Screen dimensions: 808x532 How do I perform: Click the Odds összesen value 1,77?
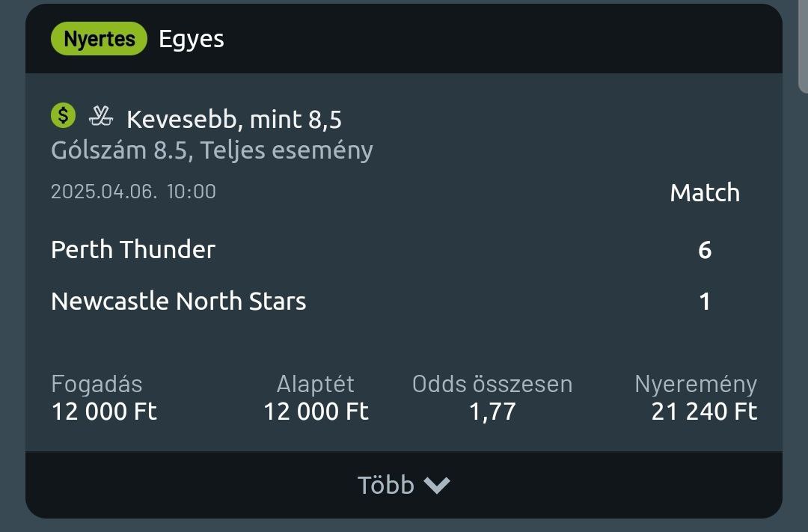[492, 412]
